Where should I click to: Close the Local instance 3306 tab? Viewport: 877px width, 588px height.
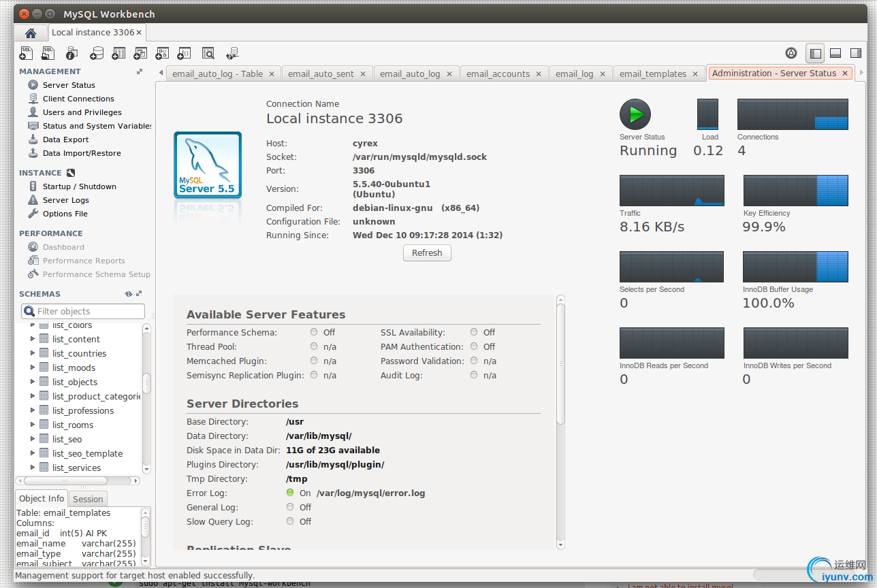point(139,33)
